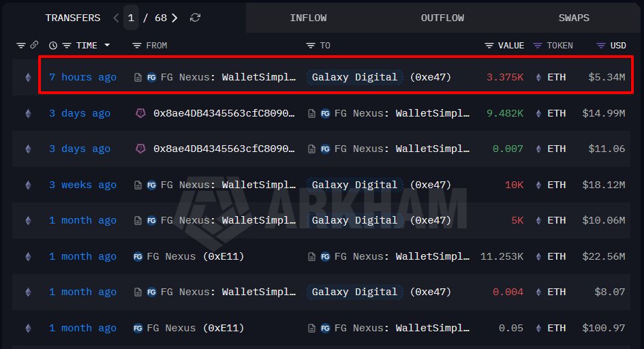
Task: Expand the TIME sort dropdown arrow
Action: point(107,45)
